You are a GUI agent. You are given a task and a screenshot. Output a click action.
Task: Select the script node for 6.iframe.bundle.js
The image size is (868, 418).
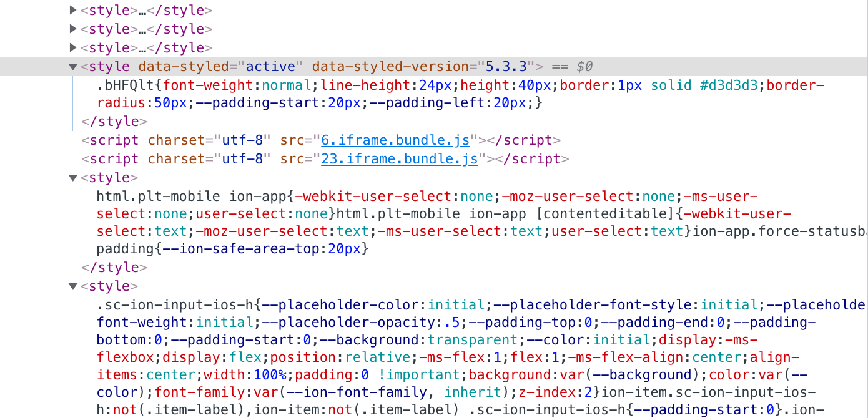pos(321,140)
